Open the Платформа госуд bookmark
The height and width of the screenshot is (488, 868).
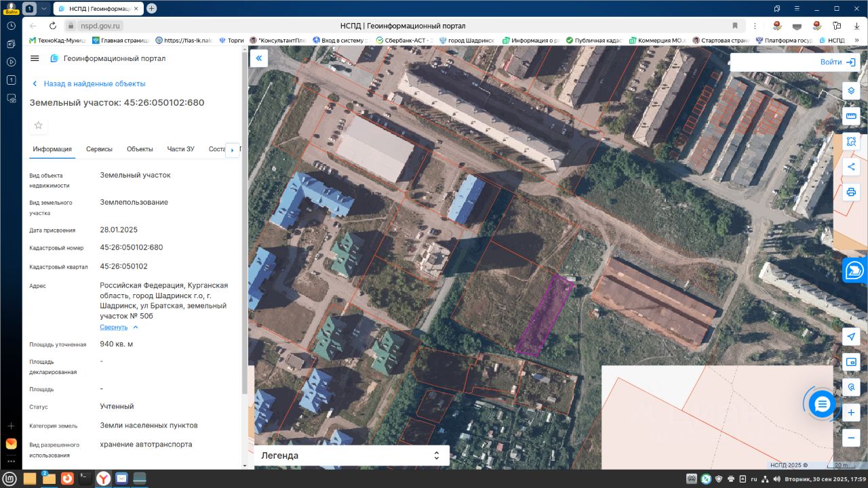(x=784, y=40)
